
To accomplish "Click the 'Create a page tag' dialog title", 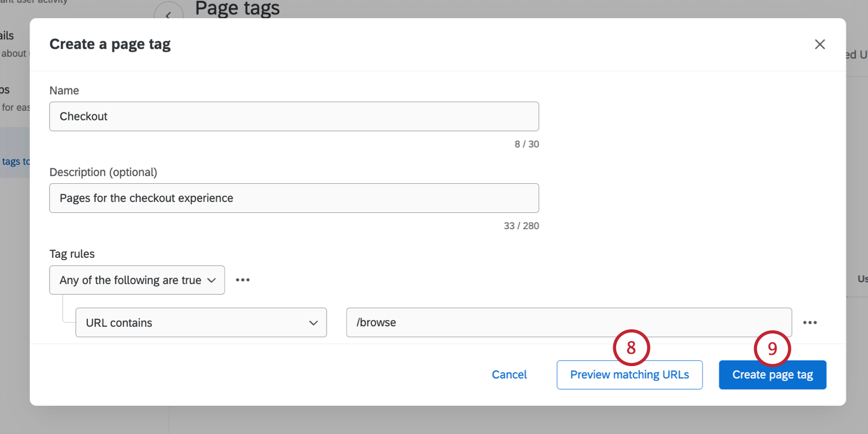I will click(x=110, y=44).
